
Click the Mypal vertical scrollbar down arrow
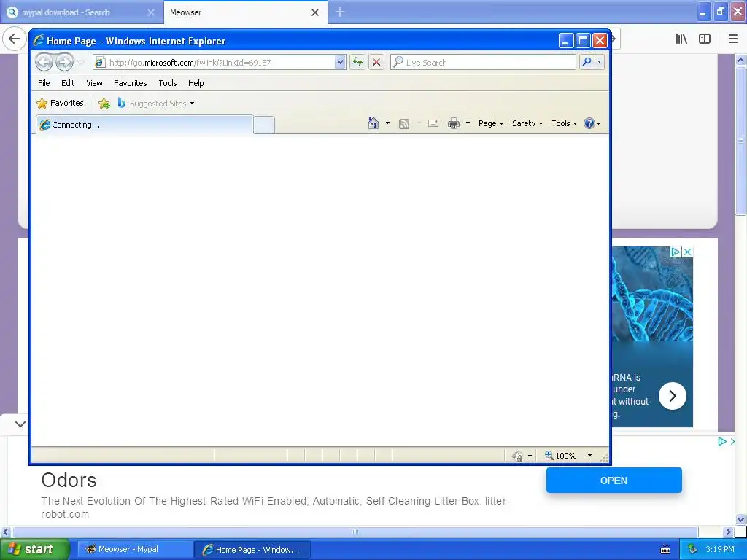pos(740,519)
